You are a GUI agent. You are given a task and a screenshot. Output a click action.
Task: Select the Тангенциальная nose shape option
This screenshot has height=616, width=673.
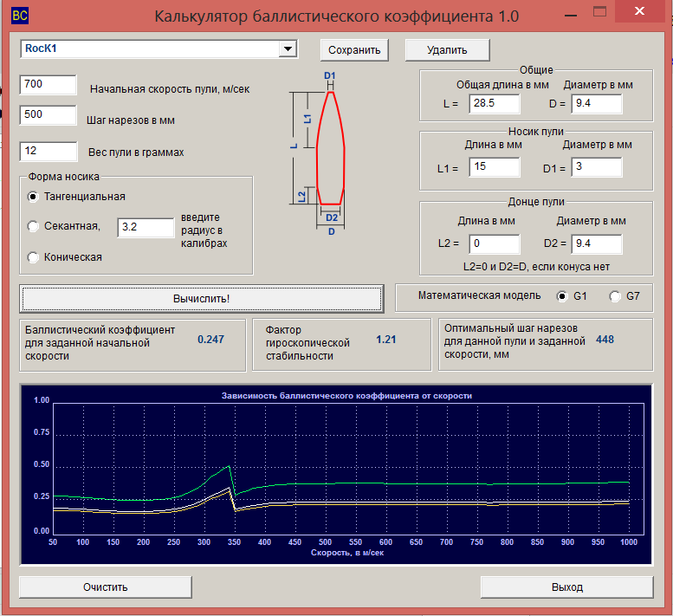pyautogui.click(x=34, y=196)
